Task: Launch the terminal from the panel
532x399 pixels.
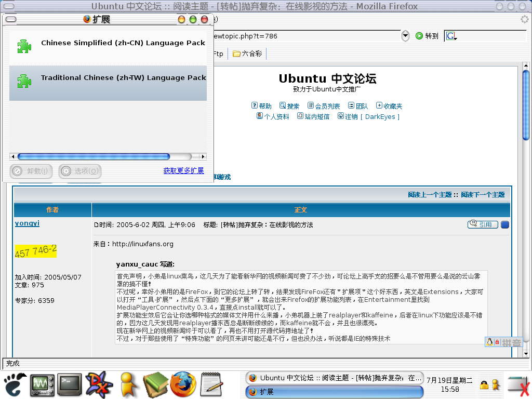Action: [x=70, y=385]
